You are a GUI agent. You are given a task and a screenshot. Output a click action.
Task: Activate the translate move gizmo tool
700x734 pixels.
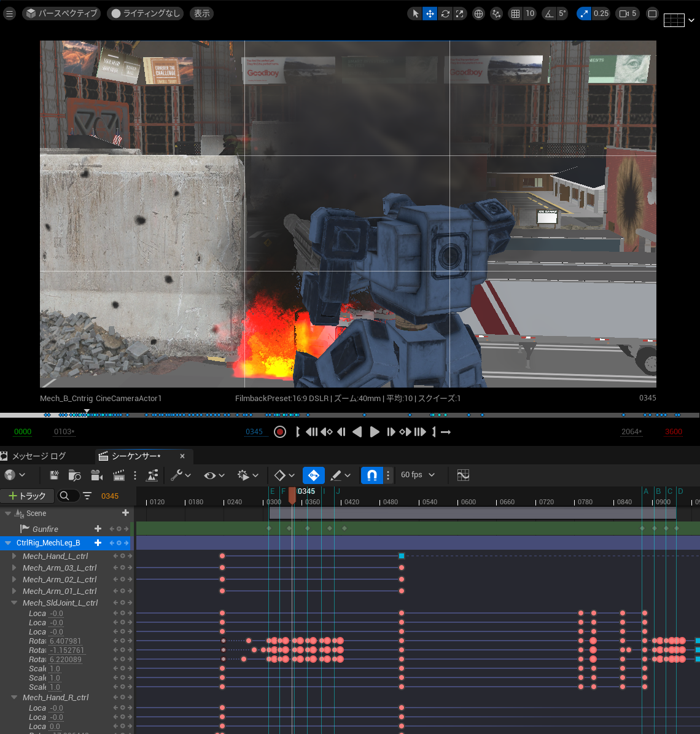(430, 14)
